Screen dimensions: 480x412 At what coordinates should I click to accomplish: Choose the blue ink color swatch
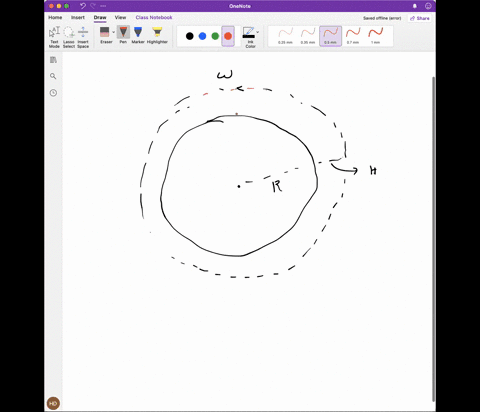(x=202, y=36)
